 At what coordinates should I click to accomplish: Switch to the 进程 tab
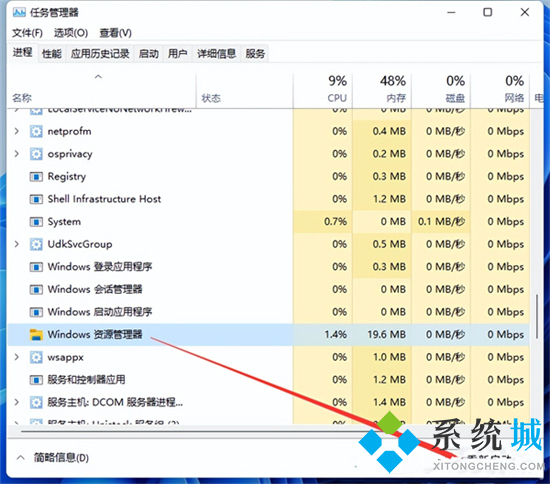point(22,53)
